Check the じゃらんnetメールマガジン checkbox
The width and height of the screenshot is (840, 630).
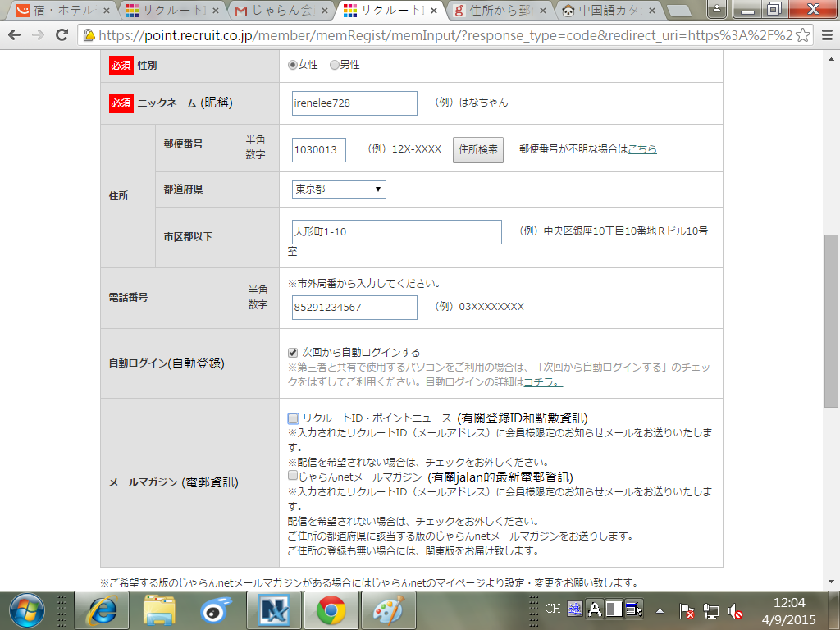pyautogui.click(x=293, y=475)
